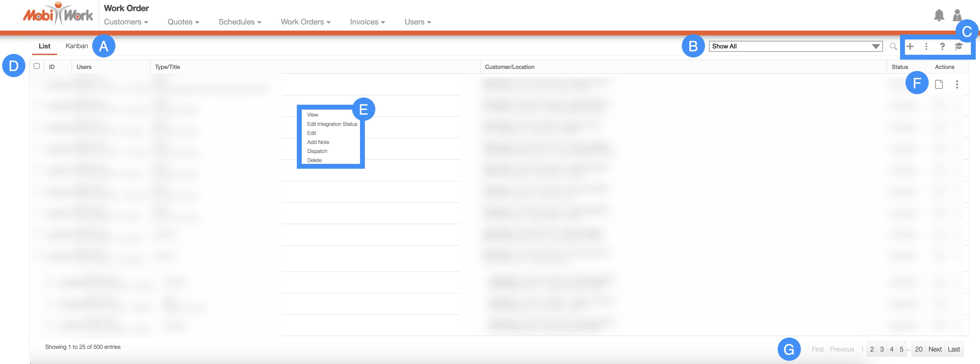The width and height of the screenshot is (980, 364).
Task: Click the Customer/Location column header
Action: [x=509, y=67]
